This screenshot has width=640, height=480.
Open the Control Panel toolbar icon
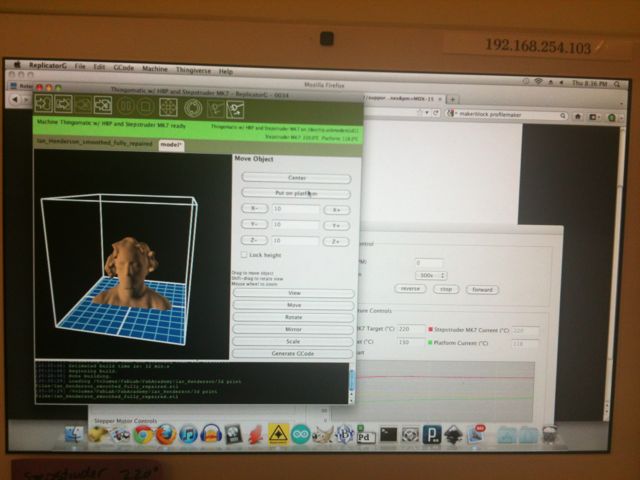pos(168,107)
